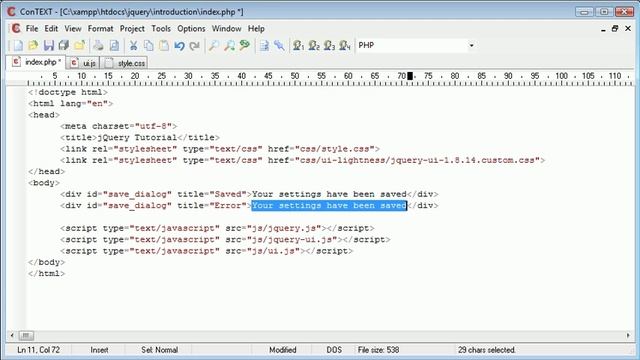
Task: Click the ruler at column 40
Action: [242, 76]
